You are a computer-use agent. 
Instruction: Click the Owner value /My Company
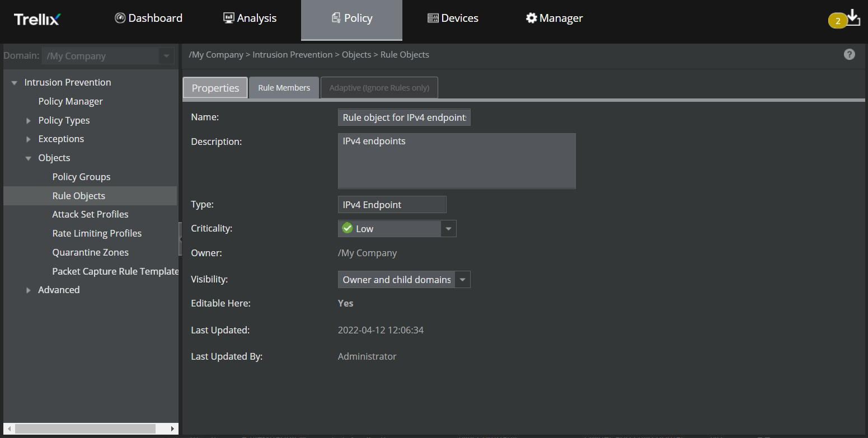(367, 253)
